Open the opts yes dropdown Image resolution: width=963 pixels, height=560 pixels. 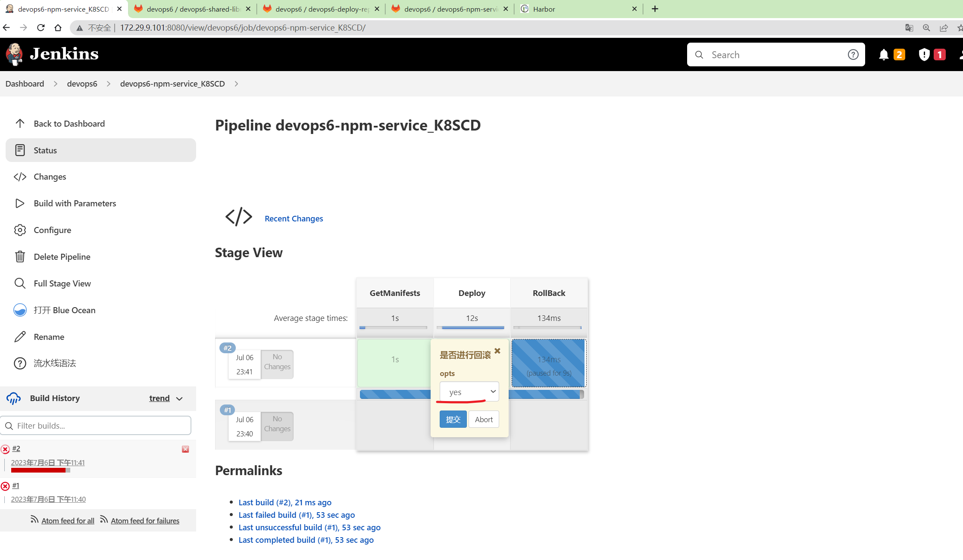[x=469, y=392]
